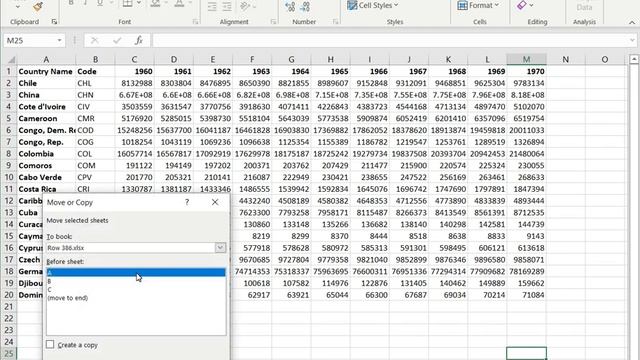The width and height of the screenshot is (640, 360).
Task: Click the Font Color letter icon
Action: 179,4
